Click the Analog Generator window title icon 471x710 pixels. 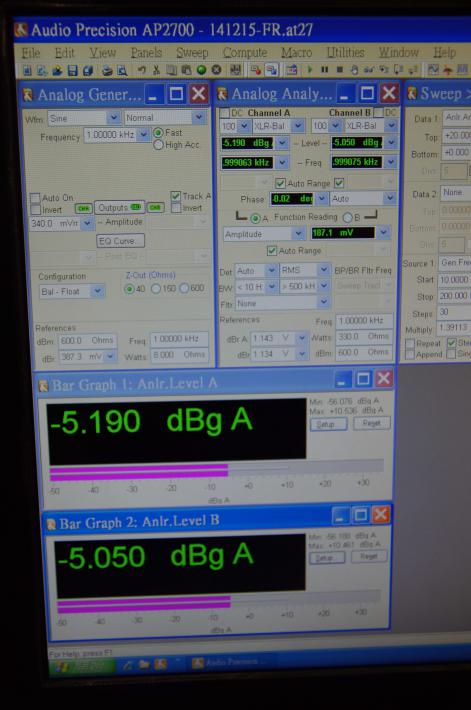(28, 95)
